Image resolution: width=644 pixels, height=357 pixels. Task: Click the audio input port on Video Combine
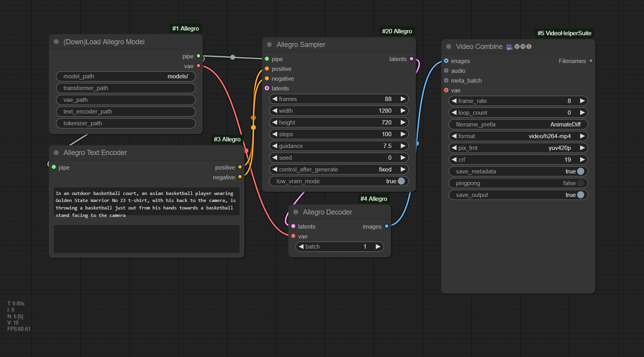(x=446, y=70)
